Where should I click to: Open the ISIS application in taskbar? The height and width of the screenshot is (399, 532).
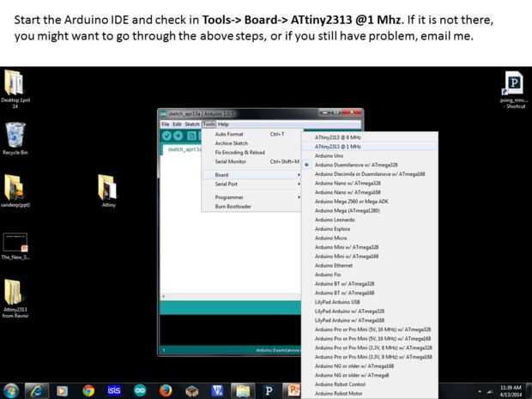coord(114,390)
